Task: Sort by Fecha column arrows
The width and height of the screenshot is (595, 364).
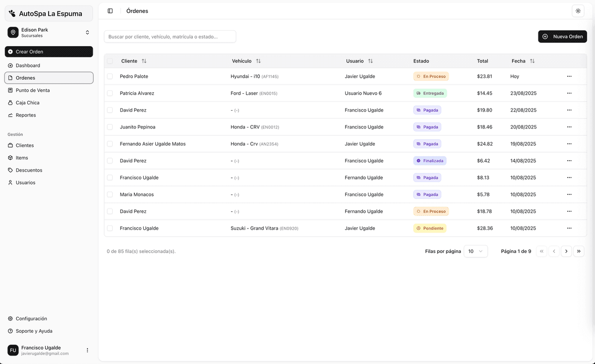Action: [532, 61]
